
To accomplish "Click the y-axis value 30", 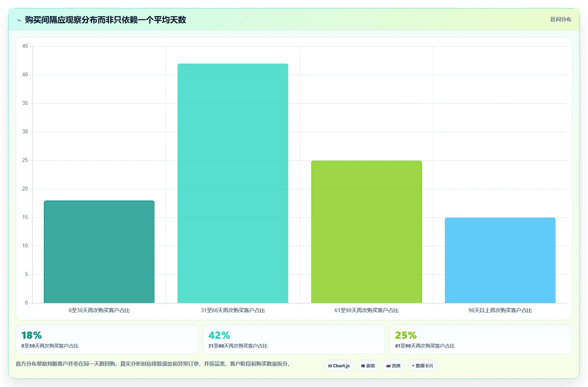I will coord(25,132).
